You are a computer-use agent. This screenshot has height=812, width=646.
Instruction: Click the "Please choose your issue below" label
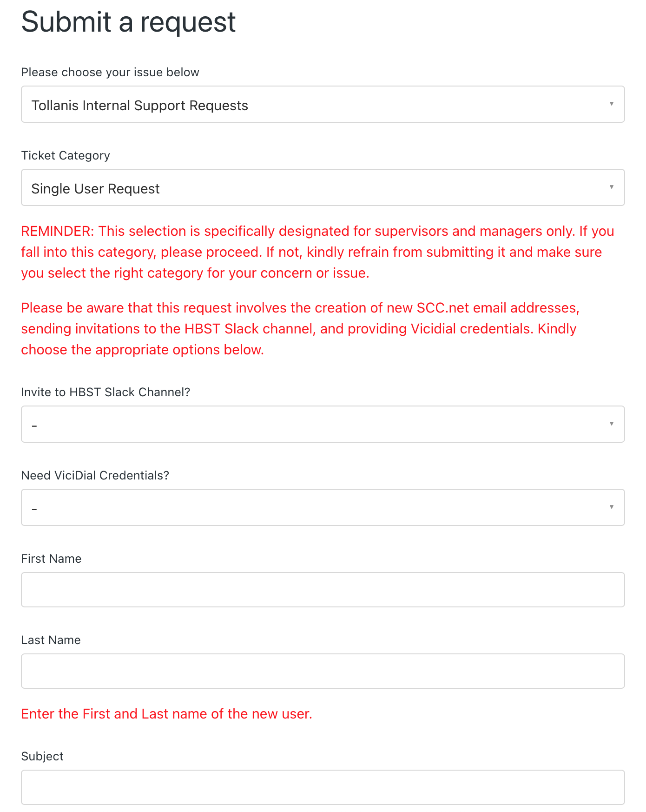[110, 73]
